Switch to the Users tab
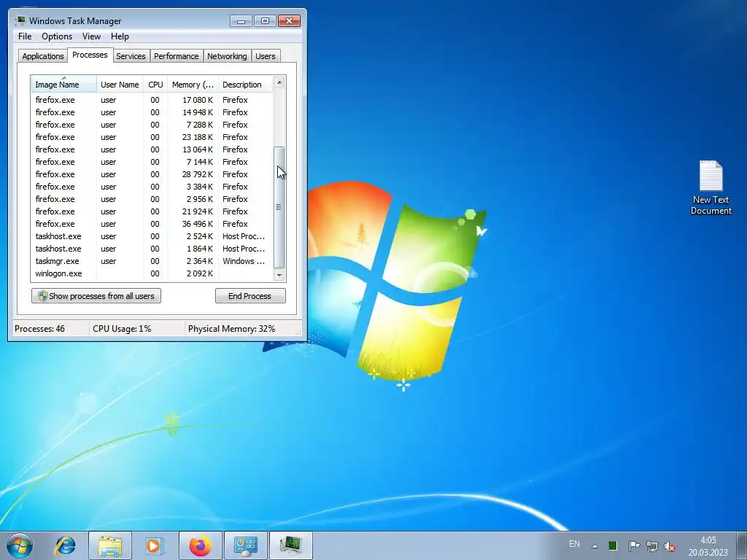 [x=265, y=55]
